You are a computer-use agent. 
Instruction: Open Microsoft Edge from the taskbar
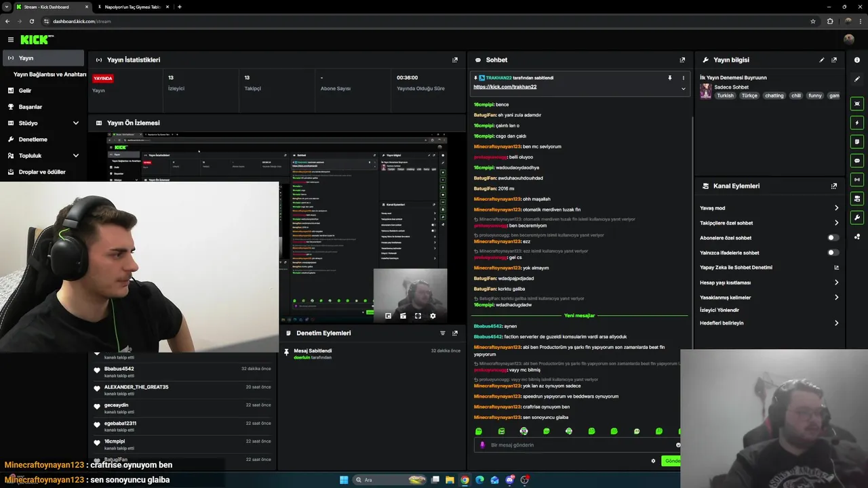pos(479,480)
